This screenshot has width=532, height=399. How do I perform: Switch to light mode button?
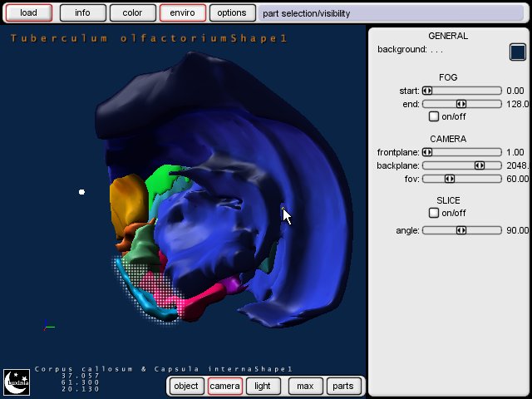click(263, 386)
